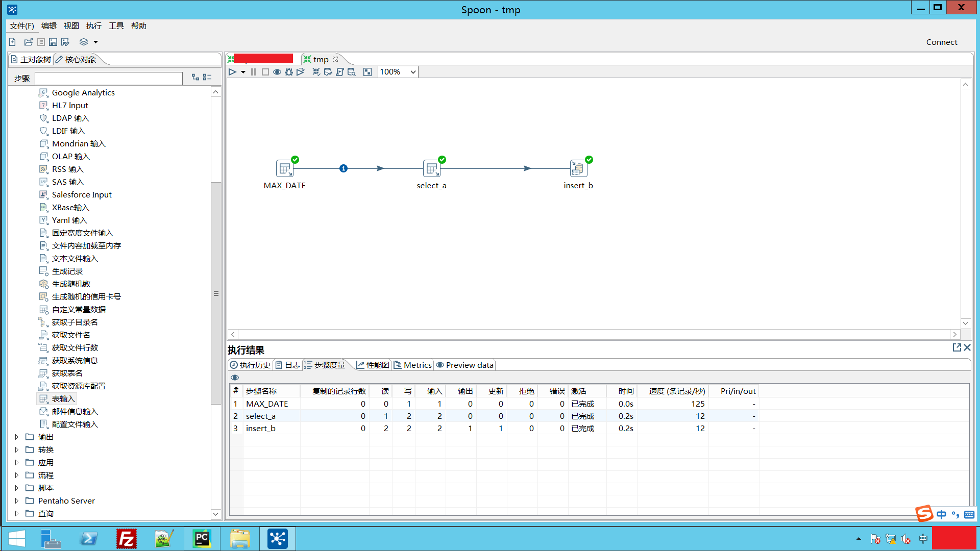The width and height of the screenshot is (980, 551).
Task: Expand the Pentaho Server folder
Action: (16, 501)
